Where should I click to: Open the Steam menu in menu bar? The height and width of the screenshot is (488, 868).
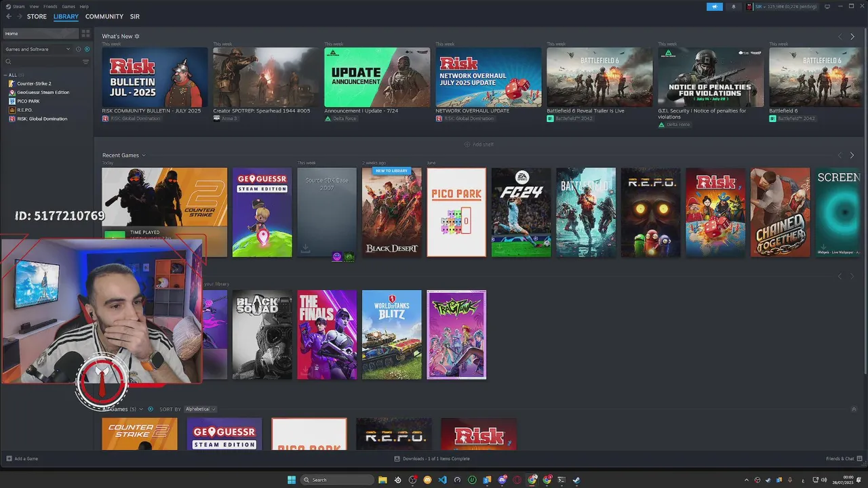click(x=19, y=6)
